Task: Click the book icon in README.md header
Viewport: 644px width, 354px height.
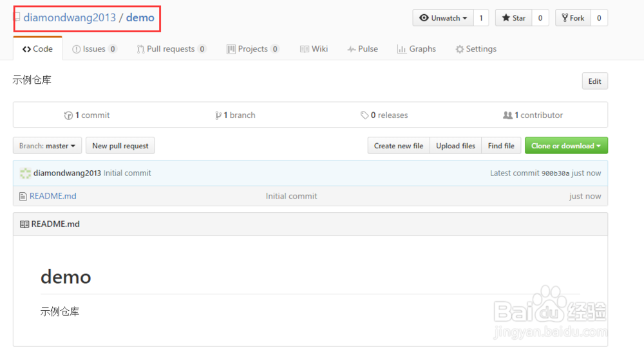Action: click(24, 224)
